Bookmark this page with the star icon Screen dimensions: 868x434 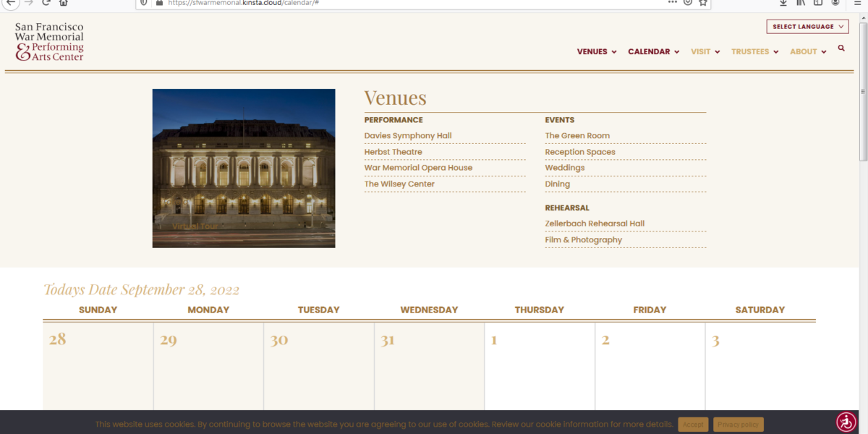pyautogui.click(x=702, y=2)
